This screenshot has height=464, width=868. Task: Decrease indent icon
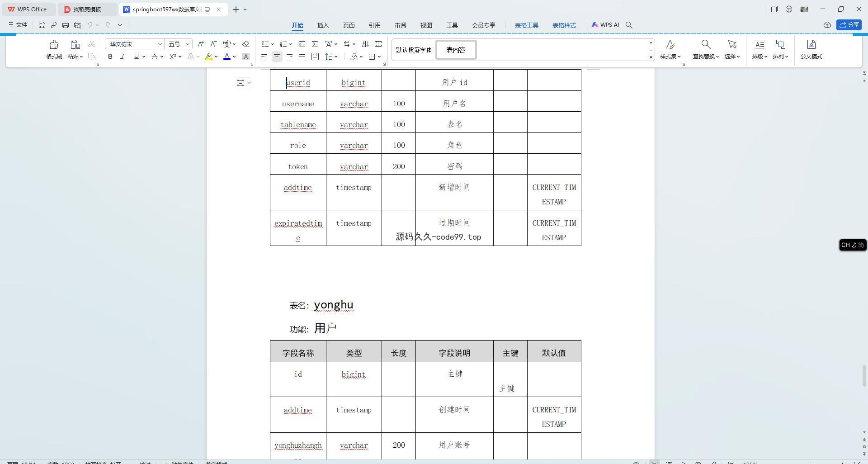tap(302, 44)
